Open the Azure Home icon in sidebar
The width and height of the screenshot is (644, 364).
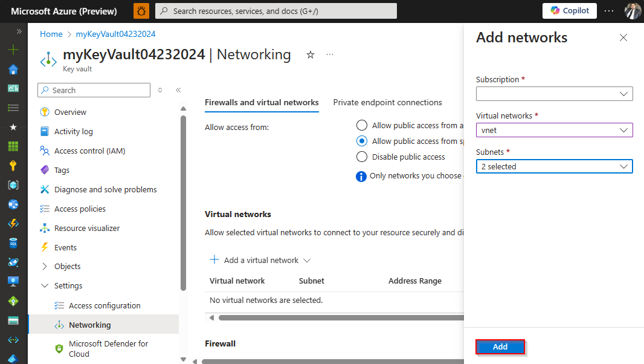(x=13, y=68)
